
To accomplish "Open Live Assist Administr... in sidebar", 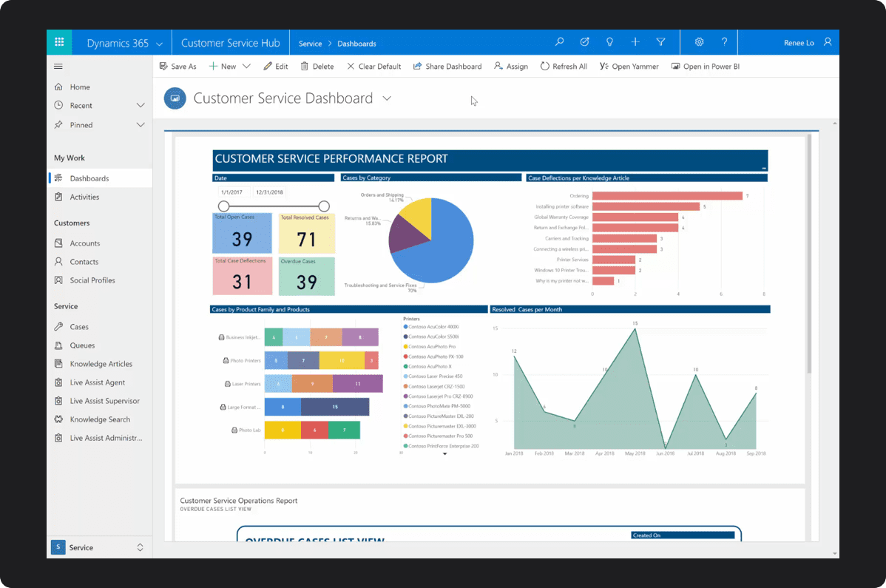I will (x=99, y=439).
